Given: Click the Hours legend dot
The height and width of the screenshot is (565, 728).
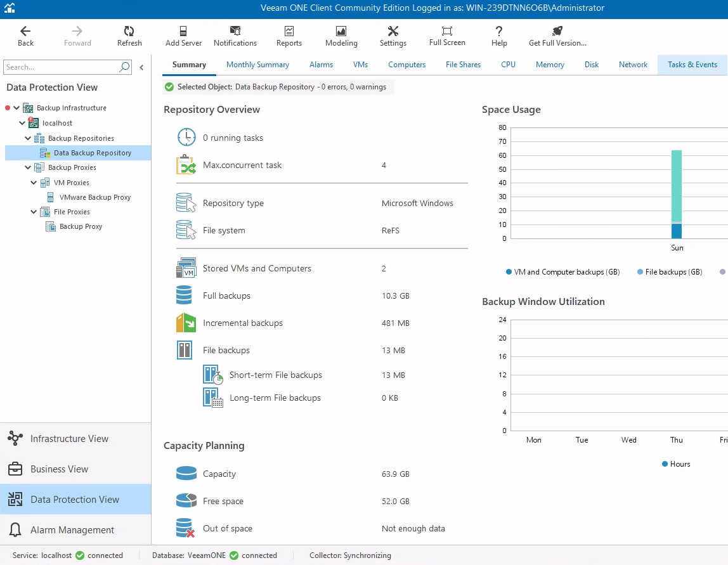Looking at the screenshot, I should pos(665,464).
